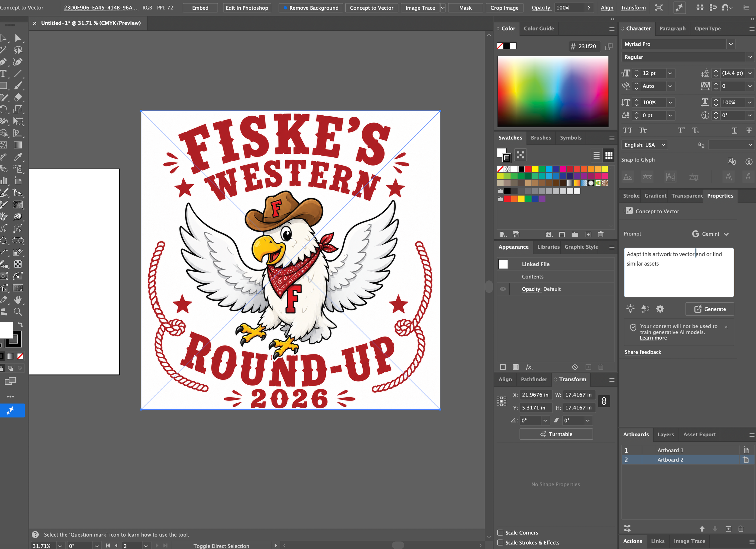This screenshot has height=549, width=756.
Task: Select the Free Transform tool
Action: pyautogui.click(x=18, y=121)
